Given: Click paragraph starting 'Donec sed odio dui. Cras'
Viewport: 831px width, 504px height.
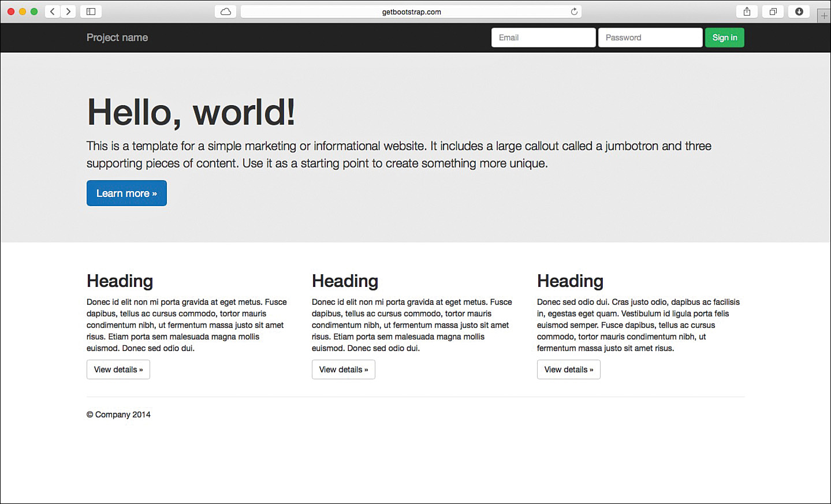Looking at the screenshot, I should tap(638, 325).
